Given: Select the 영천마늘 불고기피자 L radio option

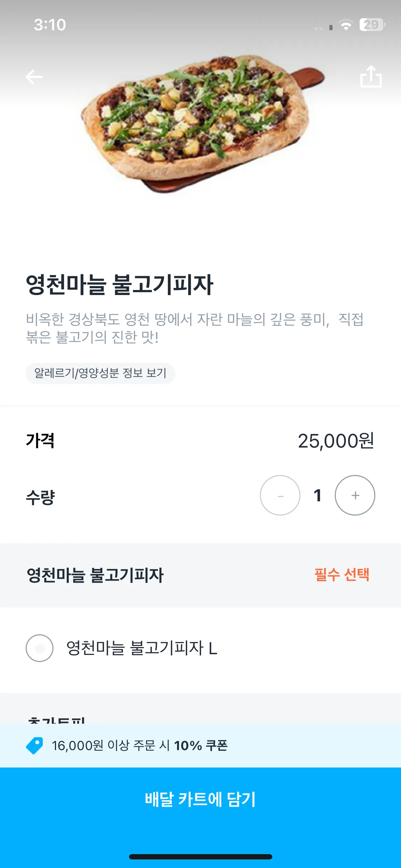Looking at the screenshot, I should point(40,648).
